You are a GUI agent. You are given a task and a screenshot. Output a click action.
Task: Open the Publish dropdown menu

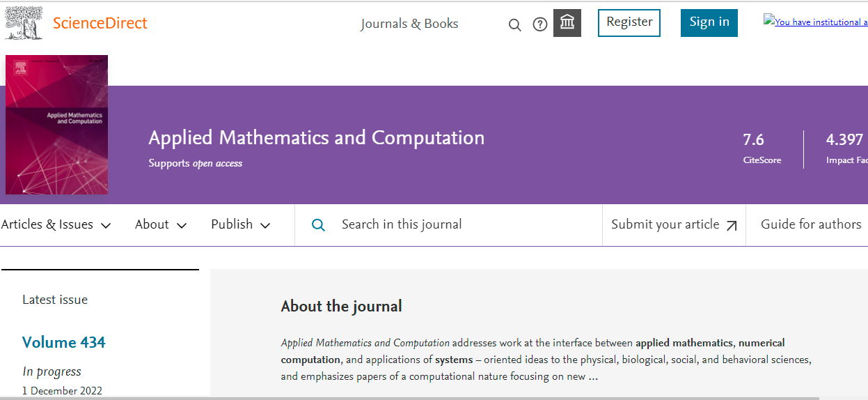coord(240,224)
